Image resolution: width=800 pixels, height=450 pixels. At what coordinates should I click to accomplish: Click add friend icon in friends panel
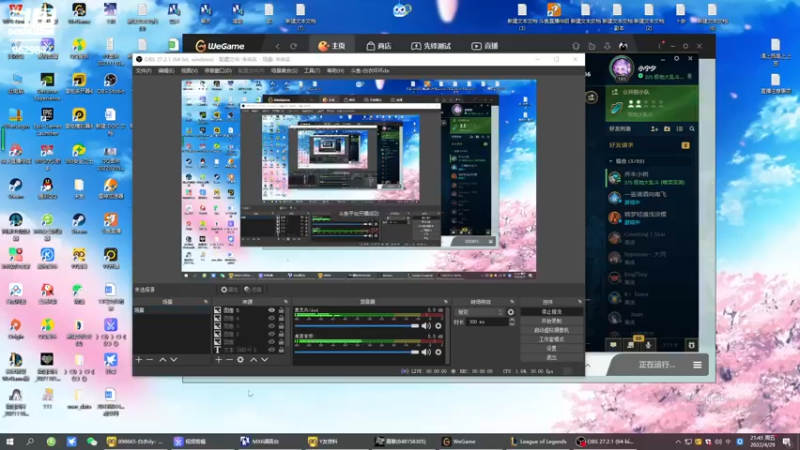pos(654,129)
